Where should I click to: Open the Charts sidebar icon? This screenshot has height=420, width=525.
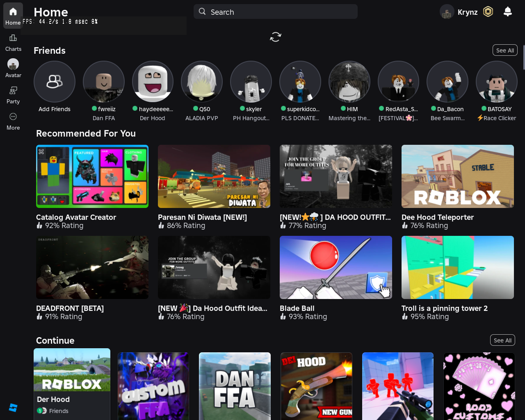point(13,43)
